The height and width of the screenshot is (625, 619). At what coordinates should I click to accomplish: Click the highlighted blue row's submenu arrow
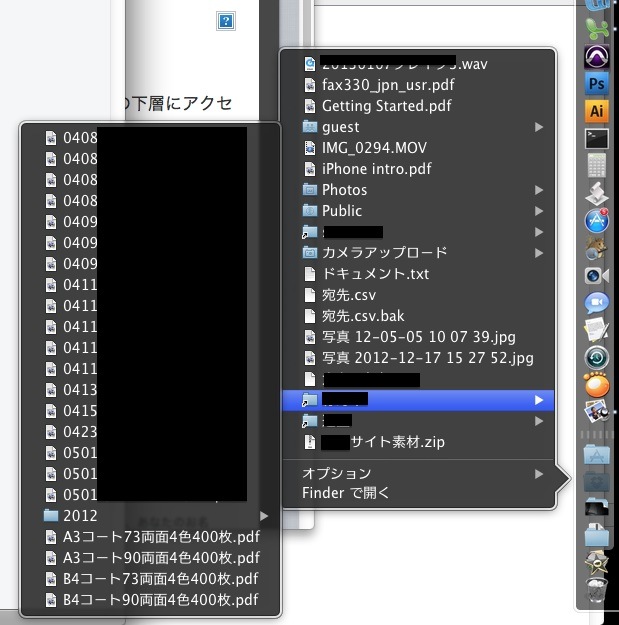pyautogui.click(x=539, y=400)
